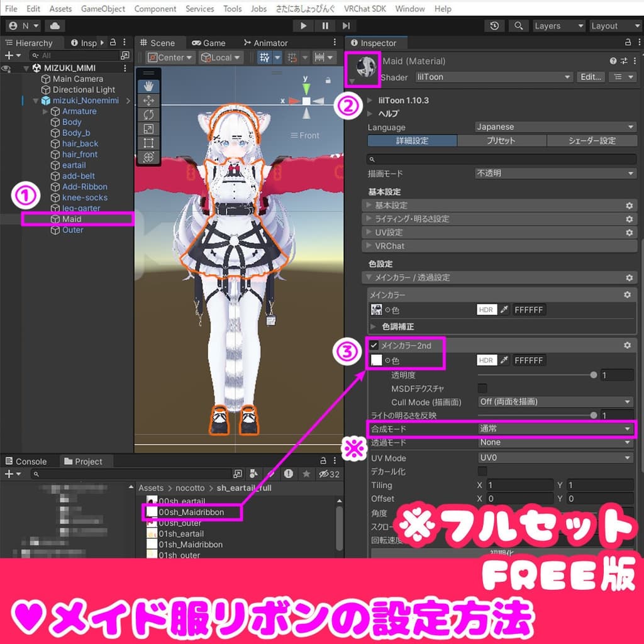The image size is (644, 644).
Task: Open the Cull Mode dropdown
Action: pyautogui.click(x=553, y=401)
